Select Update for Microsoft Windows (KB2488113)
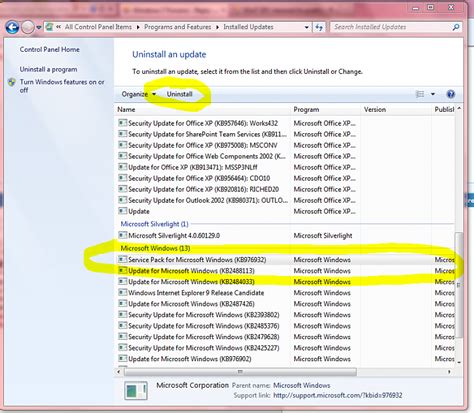Screen dimensions: 474x413 [191, 271]
